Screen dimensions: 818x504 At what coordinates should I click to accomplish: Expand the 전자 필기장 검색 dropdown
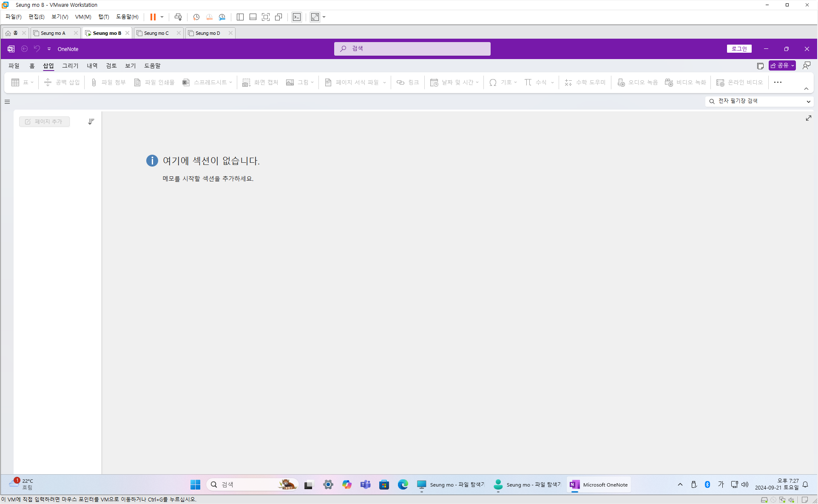tap(808, 102)
